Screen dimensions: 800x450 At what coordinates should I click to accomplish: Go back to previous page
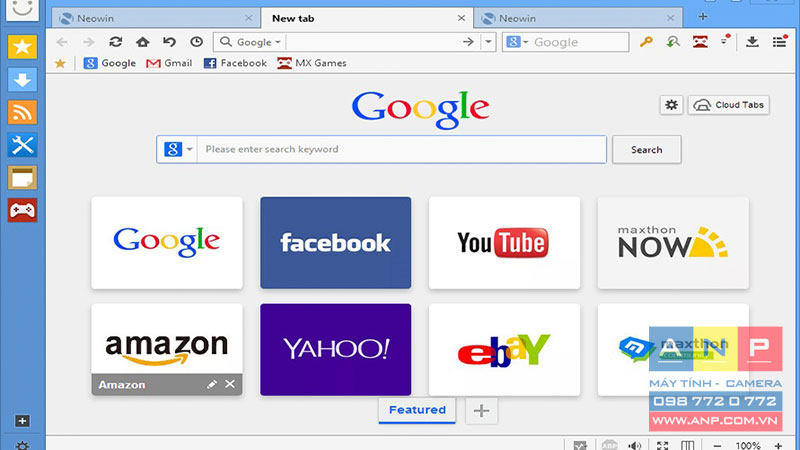click(62, 42)
